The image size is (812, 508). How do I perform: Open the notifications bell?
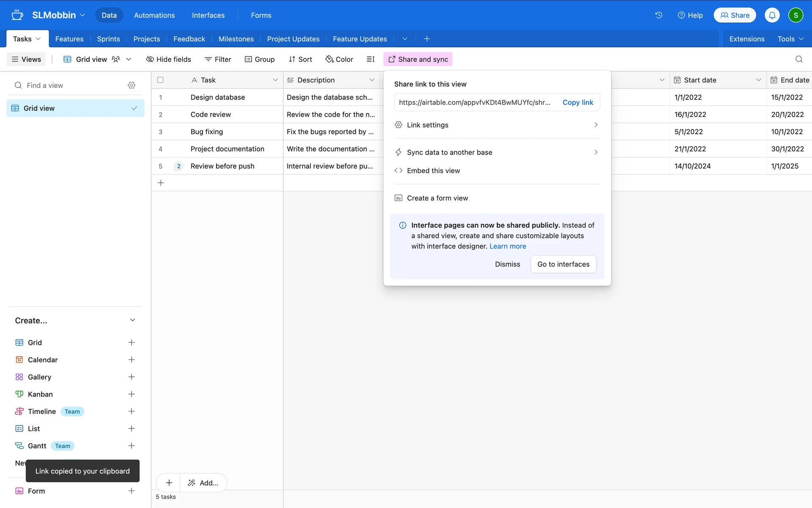(x=772, y=15)
